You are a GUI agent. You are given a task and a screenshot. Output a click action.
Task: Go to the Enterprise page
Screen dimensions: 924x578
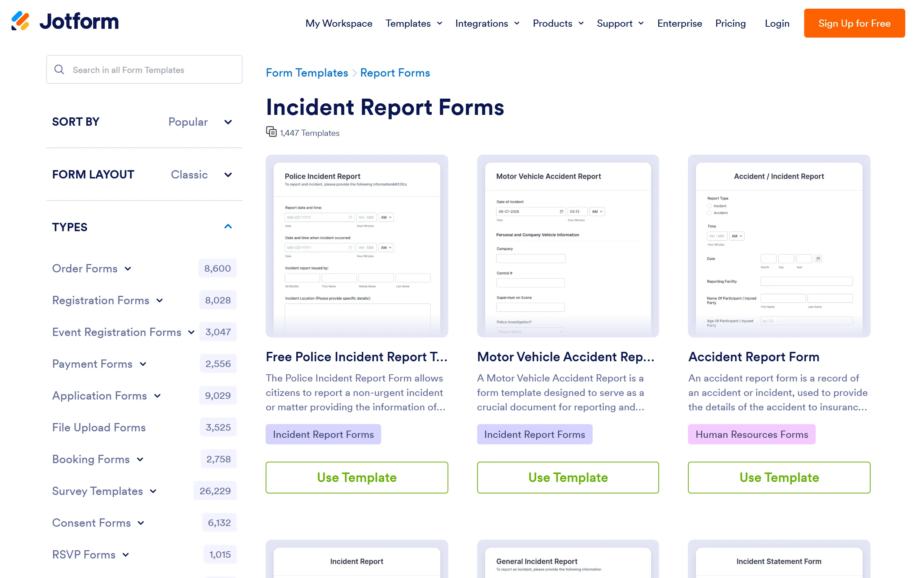point(680,23)
